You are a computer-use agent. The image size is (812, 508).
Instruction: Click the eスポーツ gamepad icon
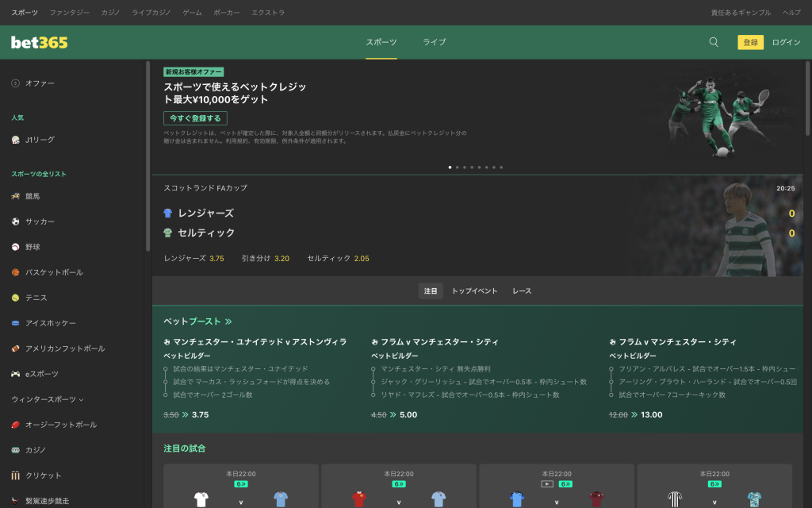16,374
